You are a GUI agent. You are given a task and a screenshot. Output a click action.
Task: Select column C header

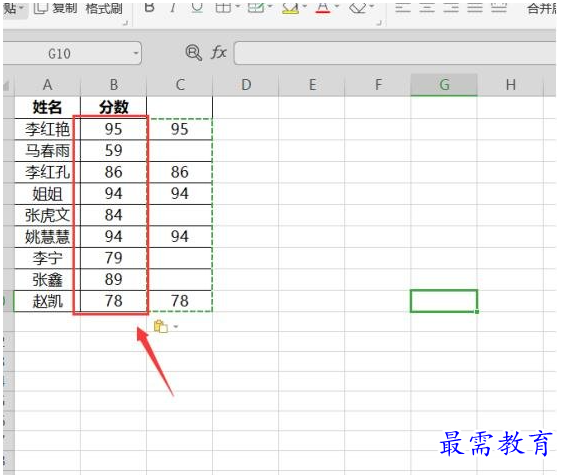click(180, 85)
